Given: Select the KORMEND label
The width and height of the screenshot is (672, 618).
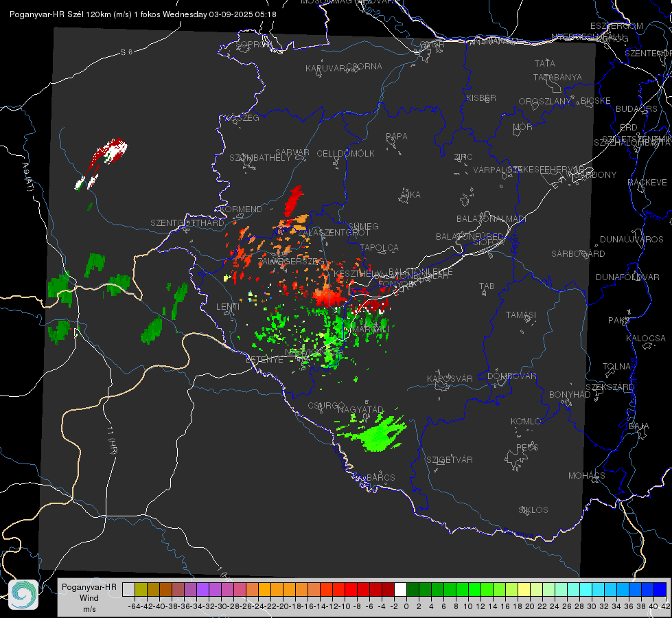Looking at the screenshot, I should (242, 209).
